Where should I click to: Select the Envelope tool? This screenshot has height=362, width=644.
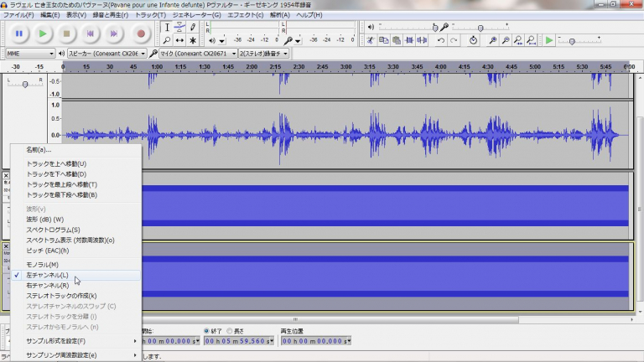point(179,28)
